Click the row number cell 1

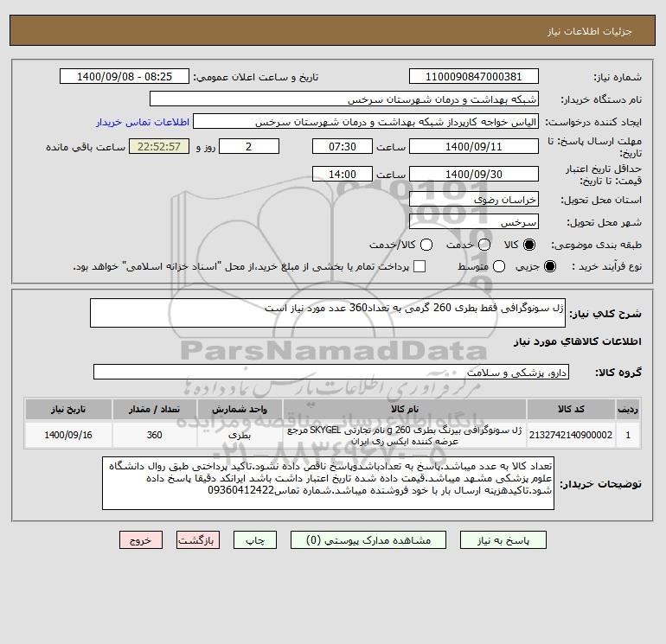pos(628,435)
